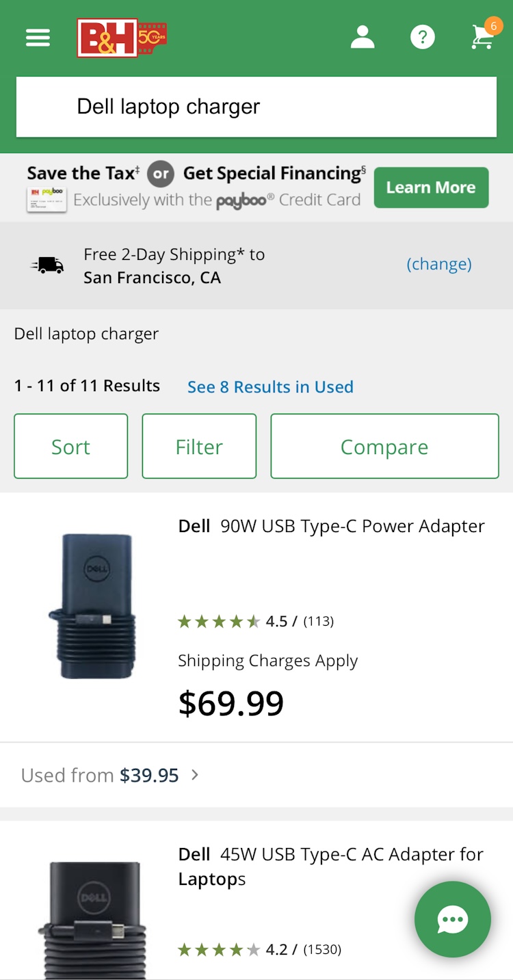Enable Compare mode
Image resolution: width=513 pixels, height=980 pixels.
click(x=384, y=447)
